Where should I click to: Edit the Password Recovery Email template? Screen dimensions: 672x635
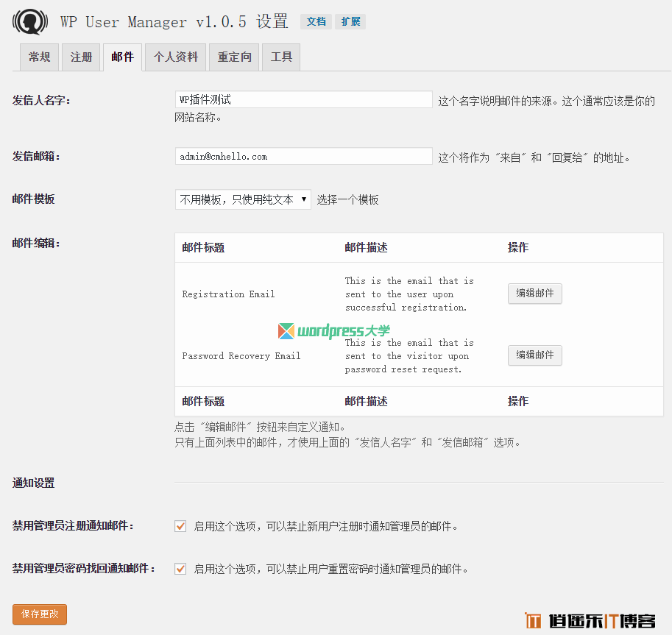(534, 355)
